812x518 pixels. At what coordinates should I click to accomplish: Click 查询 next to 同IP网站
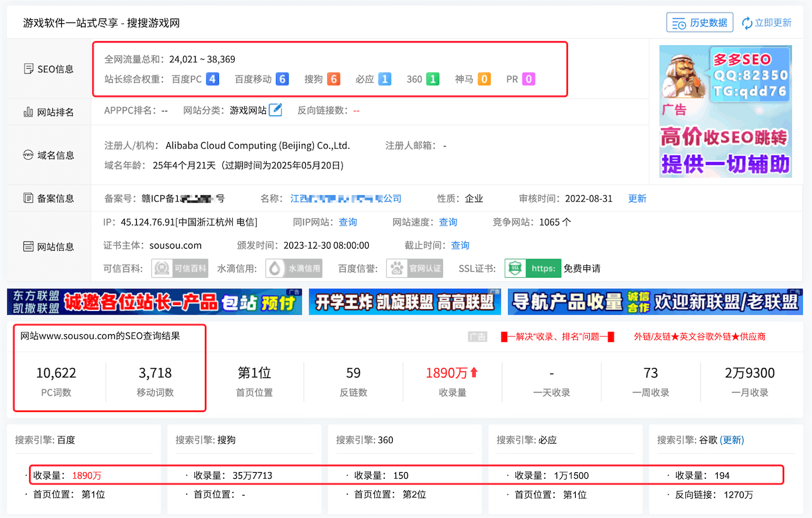(x=348, y=222)
